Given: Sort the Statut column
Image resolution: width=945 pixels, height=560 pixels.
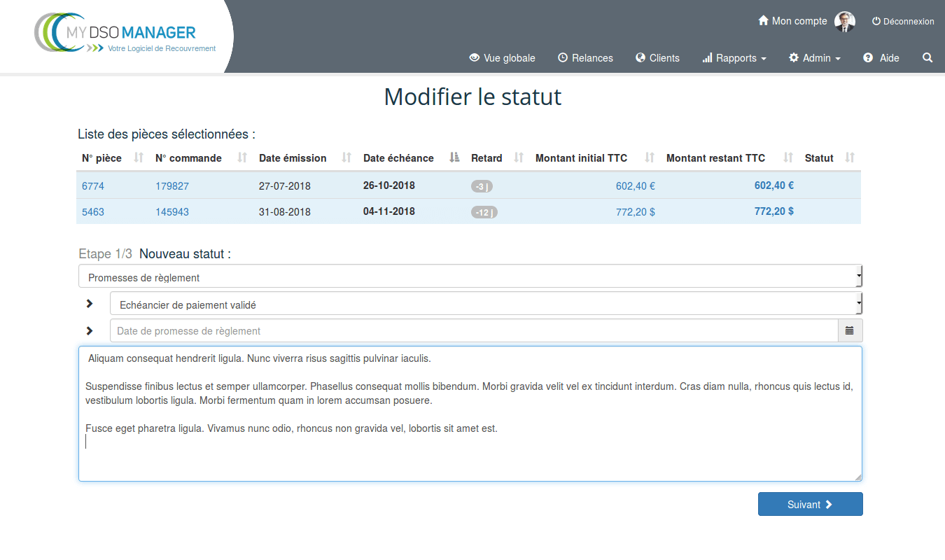Looking at the screenshot, I should 850,157.
